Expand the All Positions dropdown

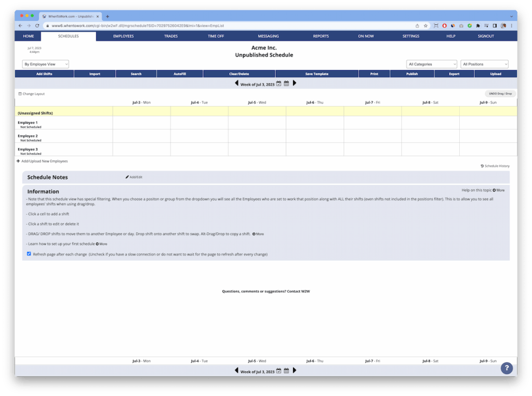(484, 64)
